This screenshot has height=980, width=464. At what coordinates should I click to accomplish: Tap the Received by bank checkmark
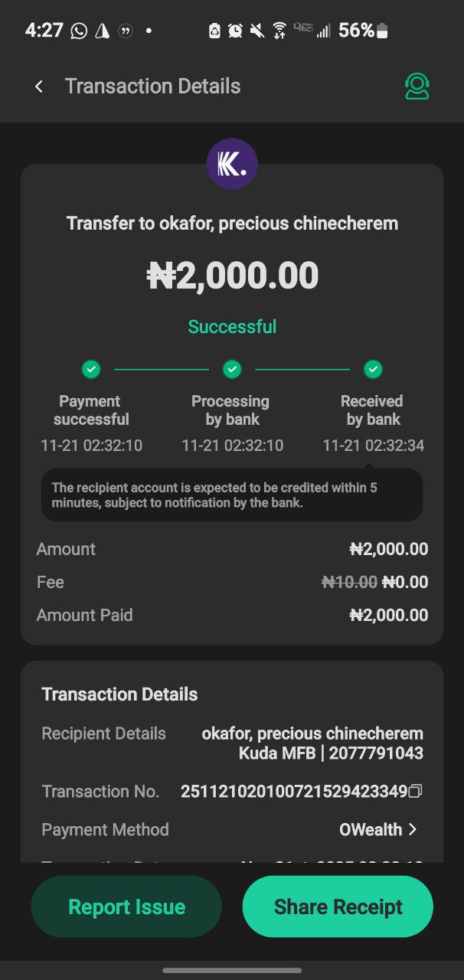pos(373,370)
